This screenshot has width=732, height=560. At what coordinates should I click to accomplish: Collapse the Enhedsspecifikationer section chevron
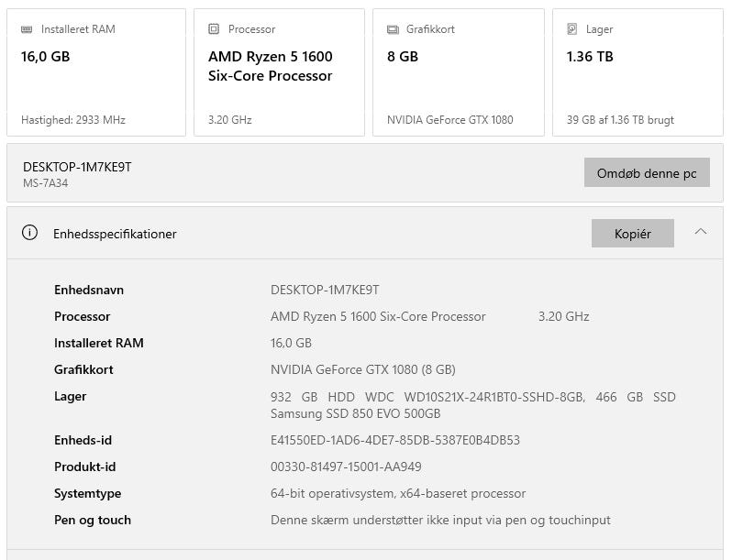(701, 232)
